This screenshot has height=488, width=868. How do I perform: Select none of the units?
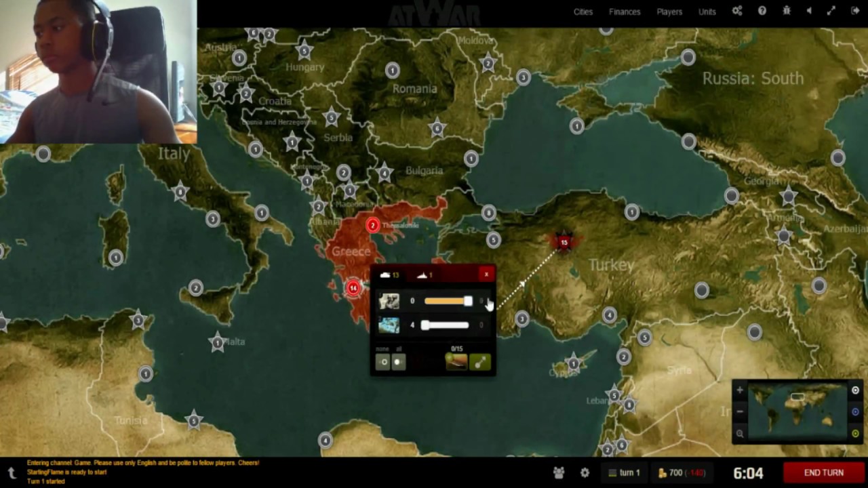point(384,362)
